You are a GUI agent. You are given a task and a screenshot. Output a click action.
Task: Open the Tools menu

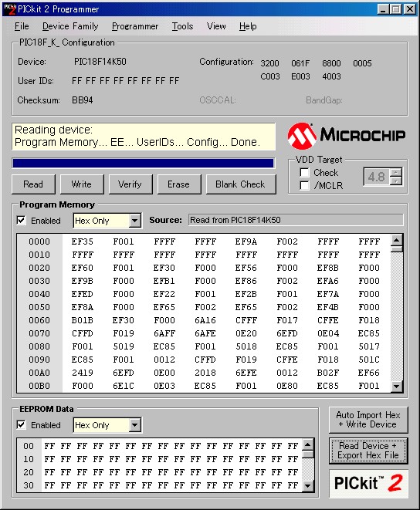pos(183,26)
